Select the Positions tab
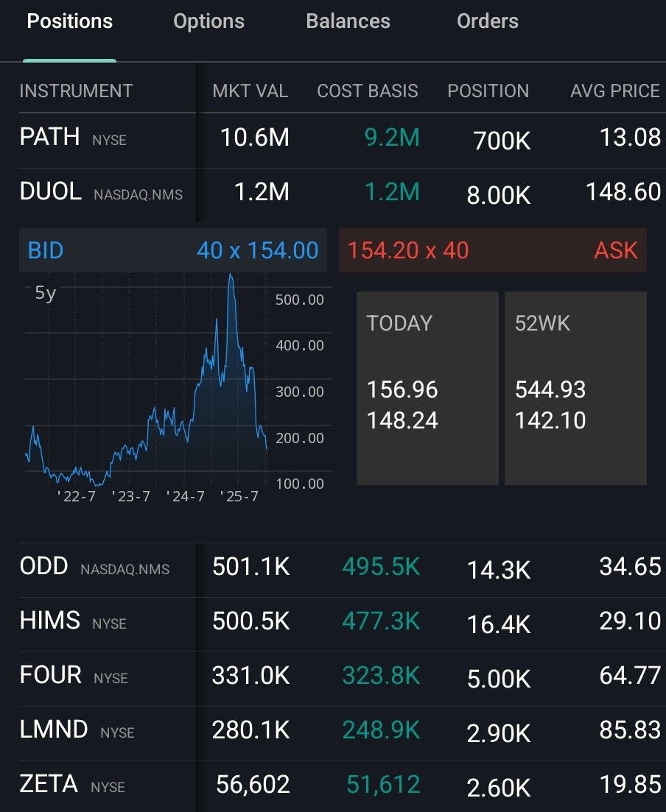The height and width of the screenshot is (812, 666). (x=69, y=21)
